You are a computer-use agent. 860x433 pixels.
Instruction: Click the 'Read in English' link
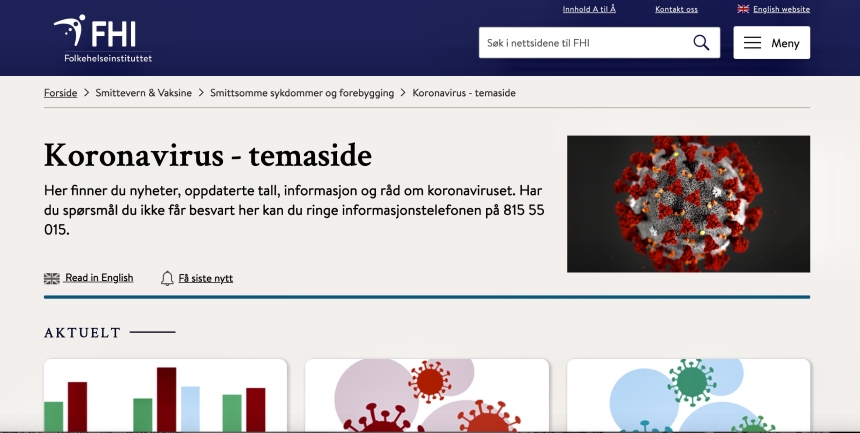tap(99, 278)
